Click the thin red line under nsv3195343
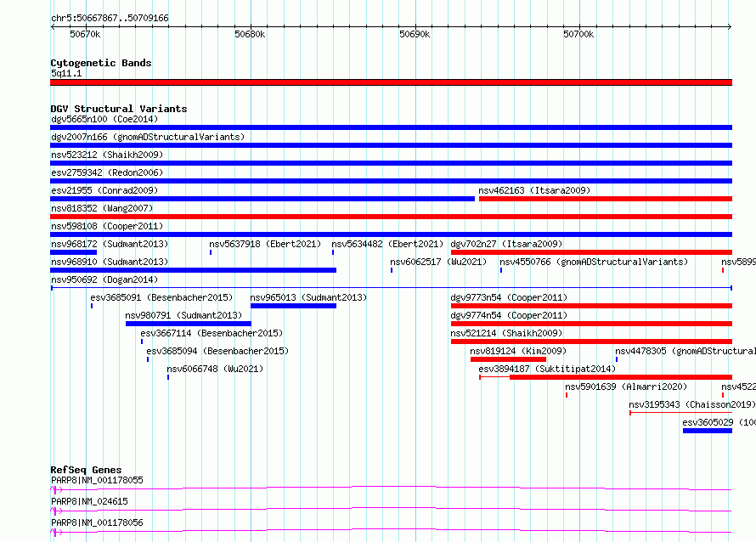This screenshot has width=756, height=542. point(680,413)
